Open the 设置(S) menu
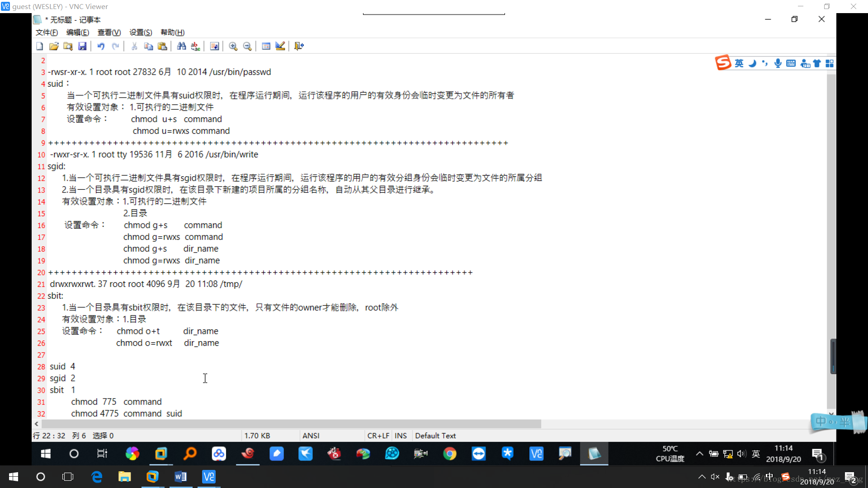 pyautogui.click(x=141, y=33)
